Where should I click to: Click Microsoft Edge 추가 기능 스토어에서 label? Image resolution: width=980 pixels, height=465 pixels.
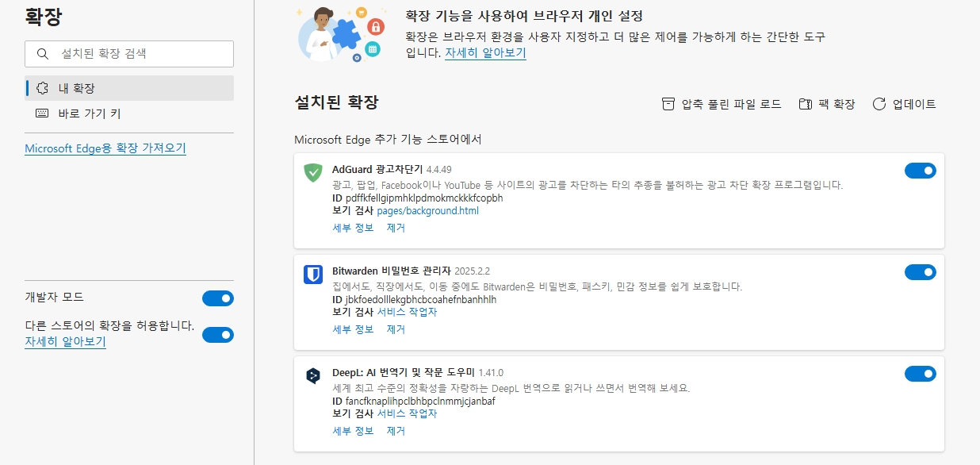point(388,140)
